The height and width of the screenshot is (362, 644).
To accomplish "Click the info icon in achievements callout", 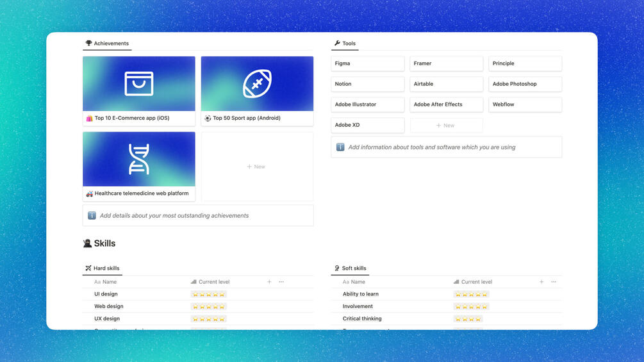I will pyautogui.click(x=92, y=215).
